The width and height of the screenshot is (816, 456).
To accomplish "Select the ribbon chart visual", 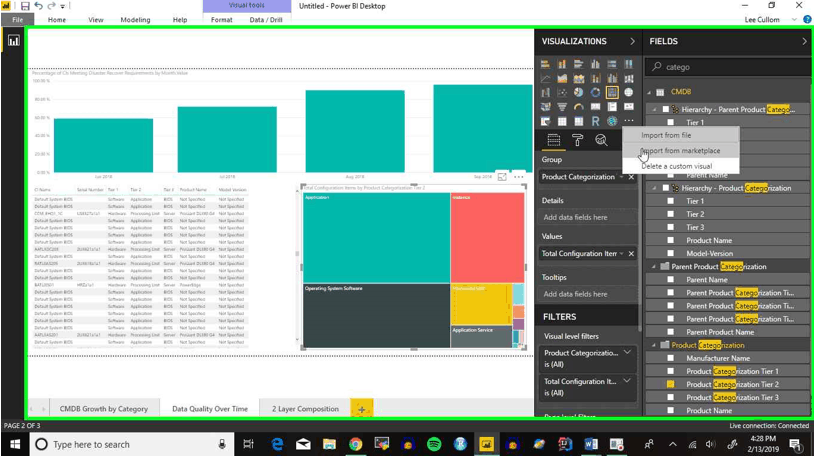I will (x=629, y=79).
